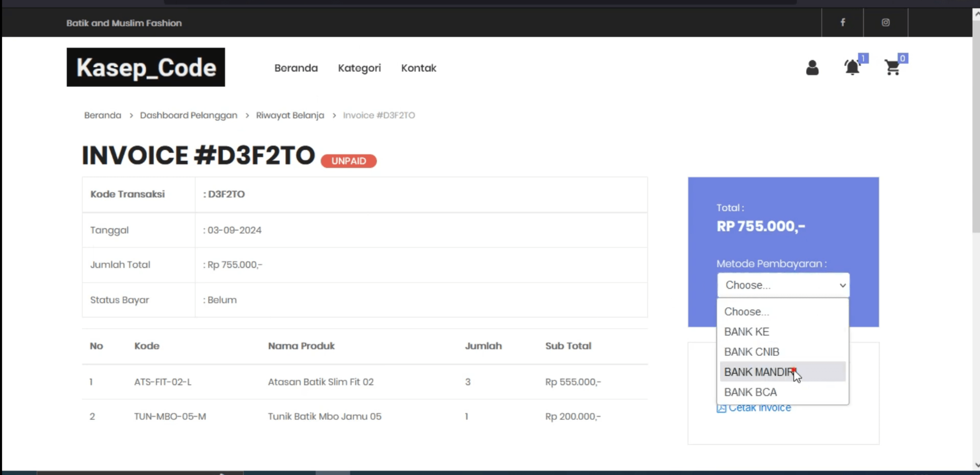Image resolution: width=980 pixels, height=475 pixels.
Task: Select Choose... option in dropdown list
Action: (x=783, y=311)
